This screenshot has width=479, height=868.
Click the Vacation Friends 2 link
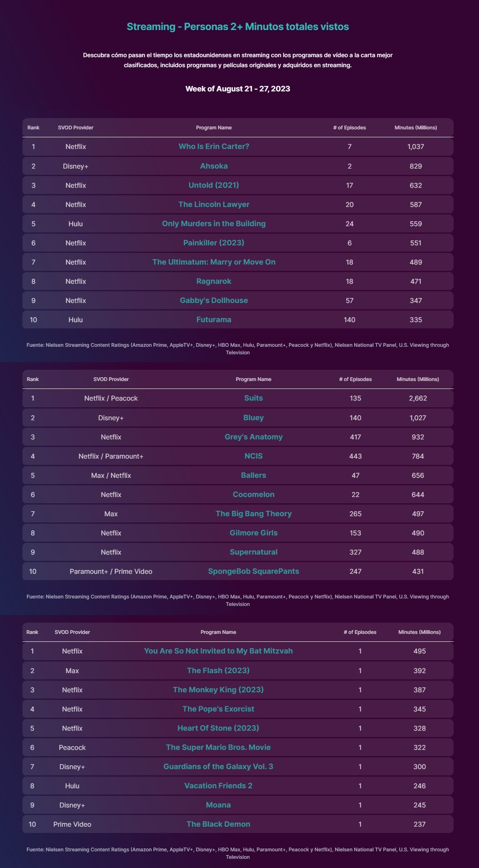point(218,786)
